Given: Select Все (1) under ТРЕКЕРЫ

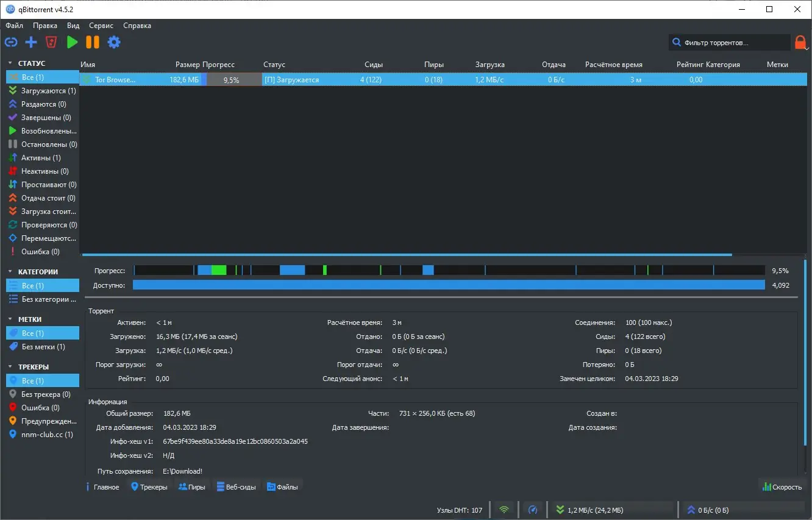Looking at the screenshot, I should (43, 381).
